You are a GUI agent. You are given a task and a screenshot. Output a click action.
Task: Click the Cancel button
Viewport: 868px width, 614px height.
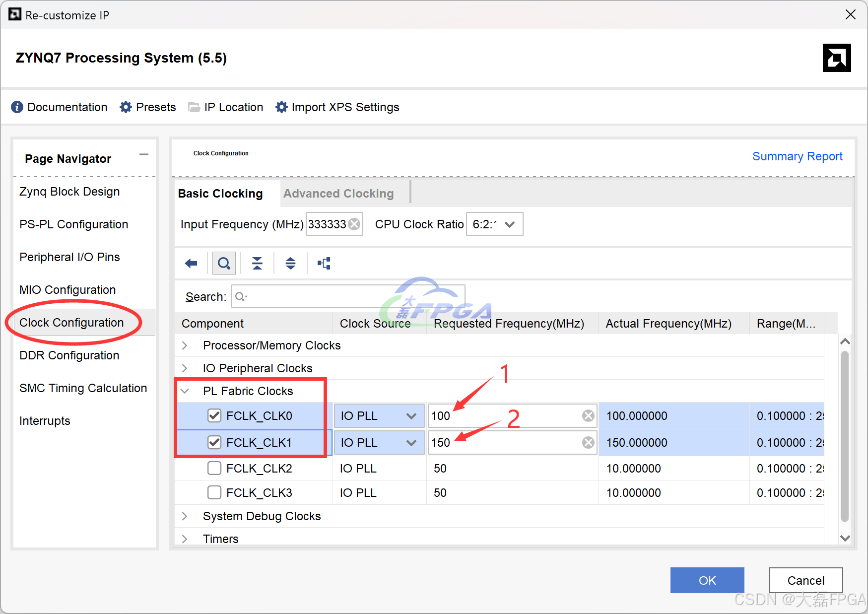point(806,580)
